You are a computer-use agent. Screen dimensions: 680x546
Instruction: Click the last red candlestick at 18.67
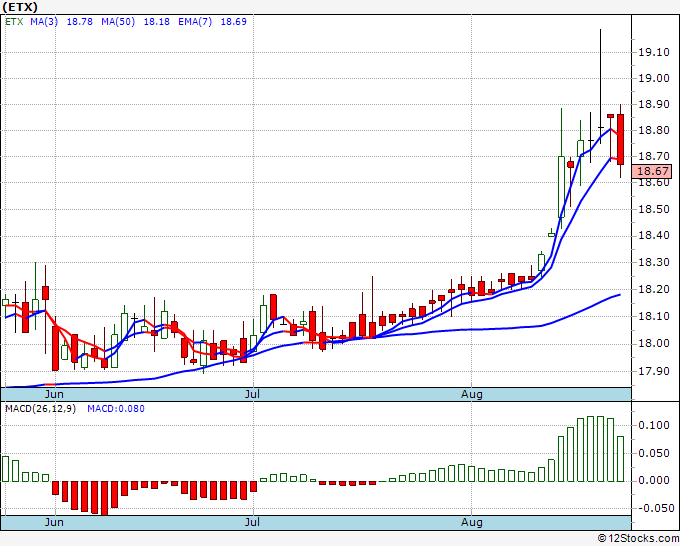[x=621, y=139]
